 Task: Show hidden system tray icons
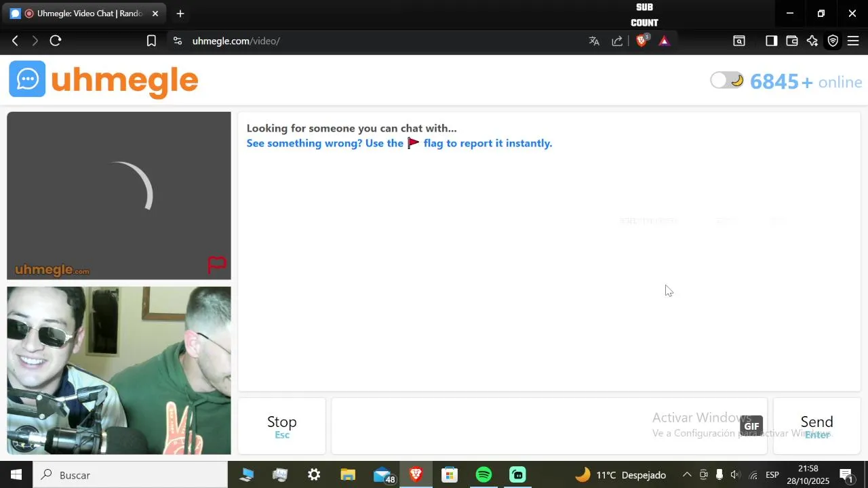pyautogui.click(x=687, y=475)
